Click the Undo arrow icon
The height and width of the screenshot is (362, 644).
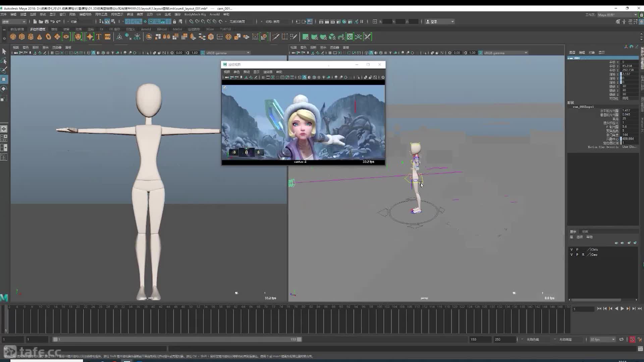coord(52,21)
